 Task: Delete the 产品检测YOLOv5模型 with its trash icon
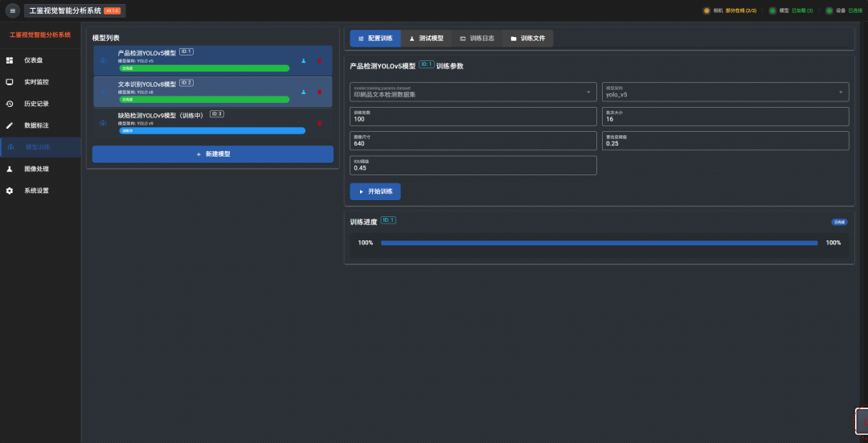(x=319, y=61)
